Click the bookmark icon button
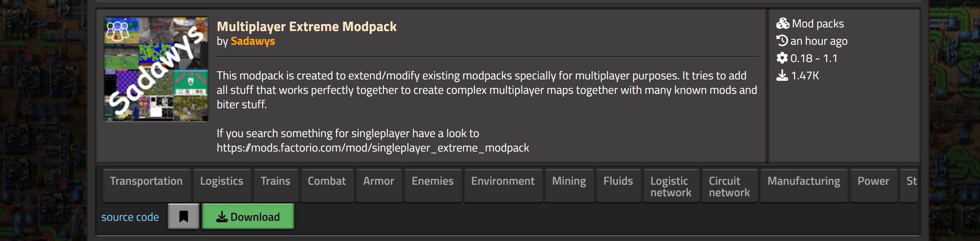Screen dimensions: 980x241 click(x=184, y=216)
